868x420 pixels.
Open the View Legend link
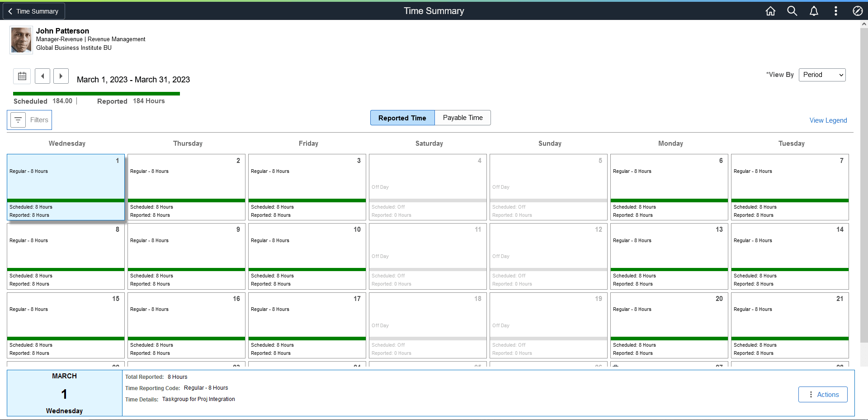(828, 120)
